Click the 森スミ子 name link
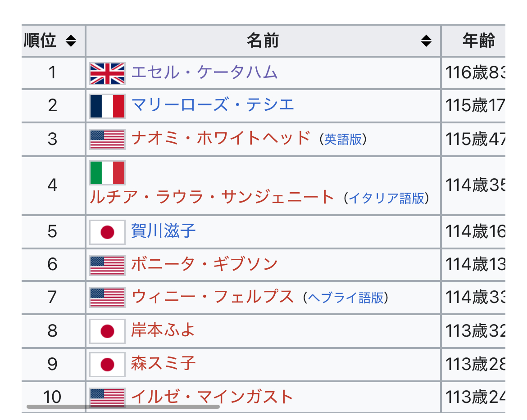Viewport: 527px width, 420px height. click(164, 364)
